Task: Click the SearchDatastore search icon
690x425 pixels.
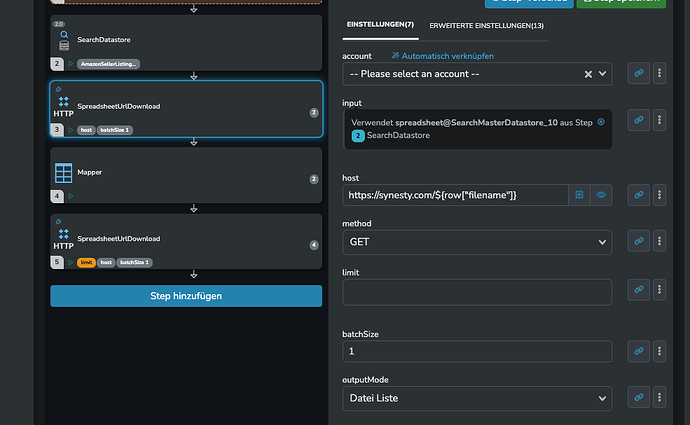Action: click(64, 34)
